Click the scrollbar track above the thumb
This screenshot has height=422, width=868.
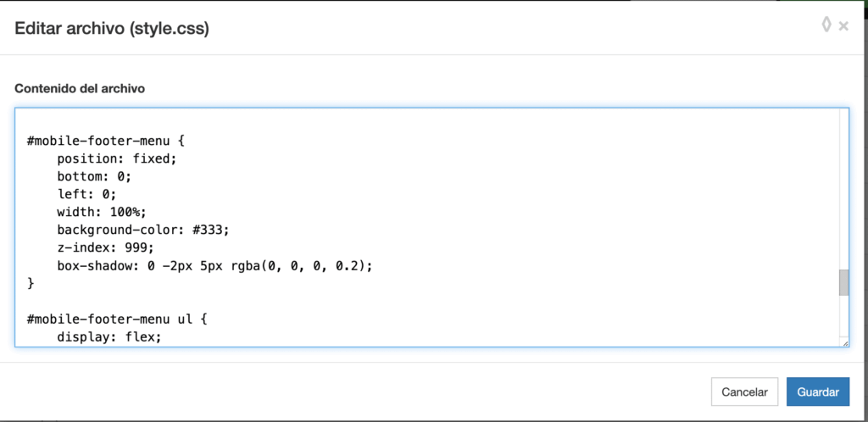(x=843, y=186)
